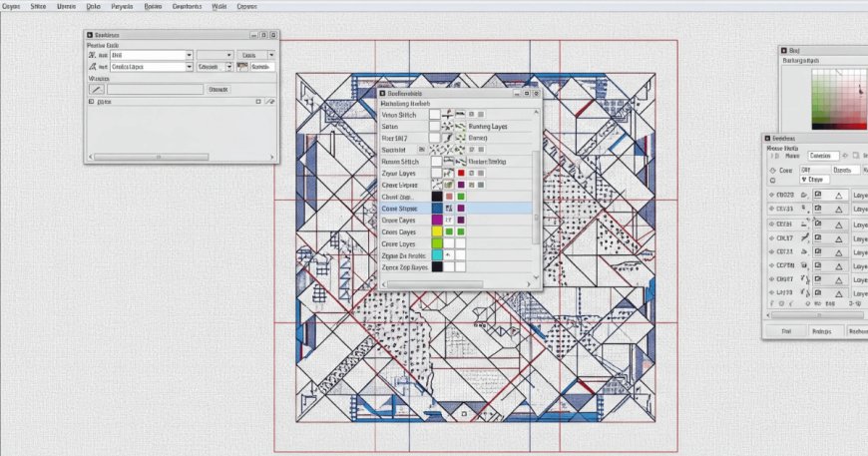Click the leftmost button at bottom of right panel
The image size is (868, 456).
(x=786, y=330)
